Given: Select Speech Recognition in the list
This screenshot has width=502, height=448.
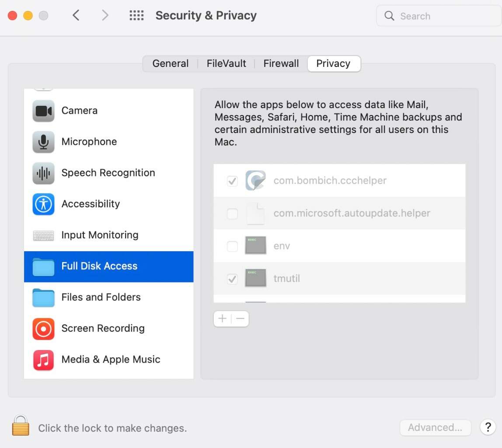Looking at the screenshot, I should [108, 173].
